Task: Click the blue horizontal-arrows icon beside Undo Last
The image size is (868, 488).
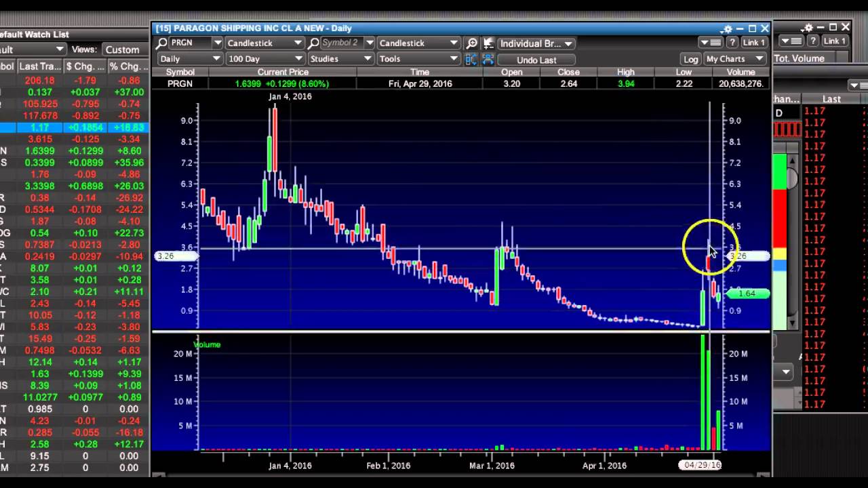Action: click(x=488, y=59)
